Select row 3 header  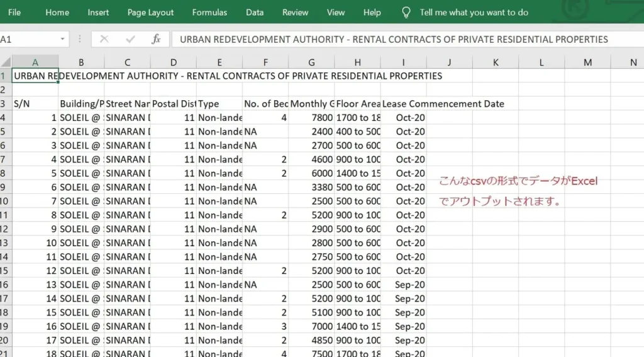[x=3, y=104]
